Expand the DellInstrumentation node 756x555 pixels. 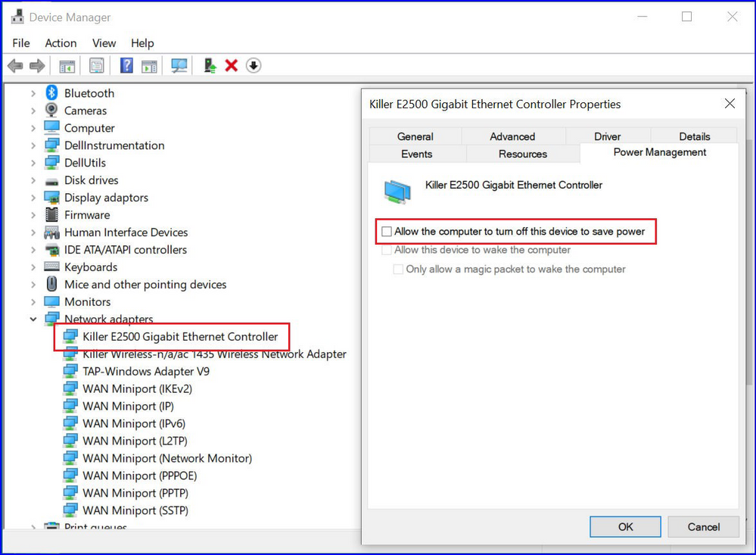tap(33, 145)
